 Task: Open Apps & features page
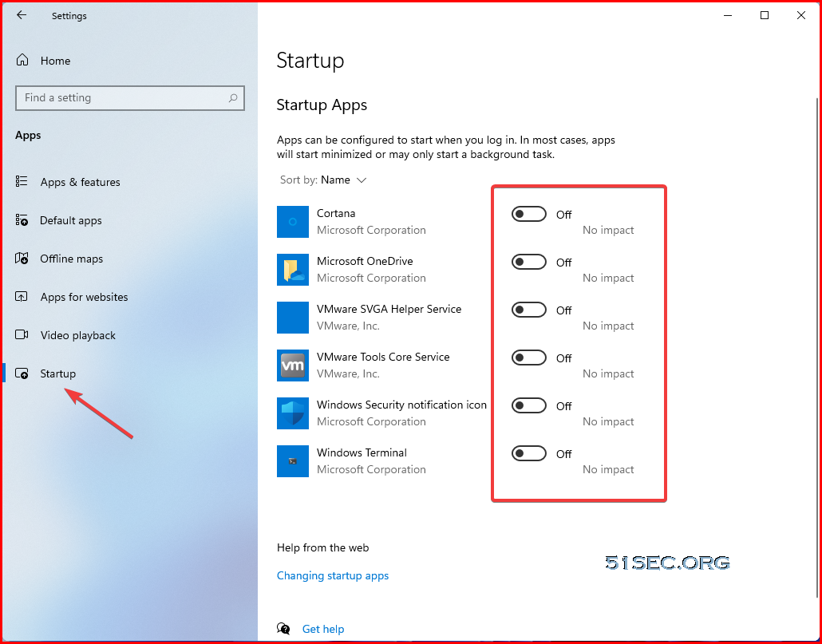coord(81,182)
